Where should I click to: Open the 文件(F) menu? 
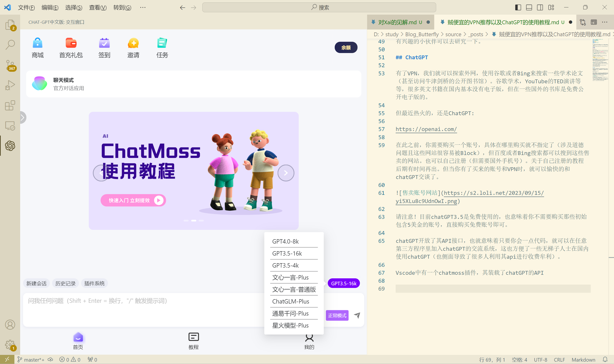(26, 8)
